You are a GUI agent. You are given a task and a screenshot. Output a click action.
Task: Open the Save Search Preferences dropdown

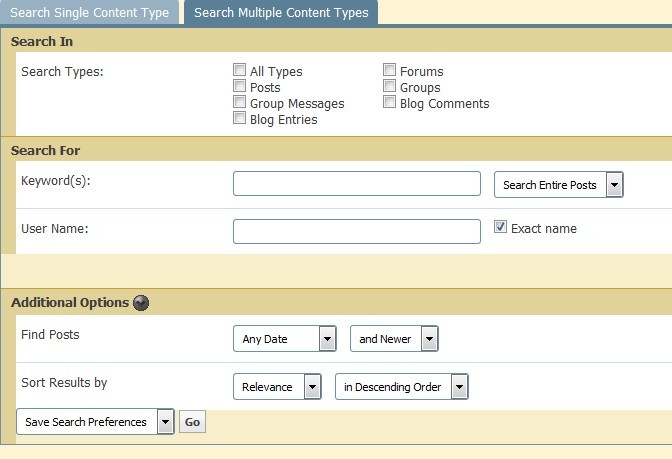[x=96, y=422]
